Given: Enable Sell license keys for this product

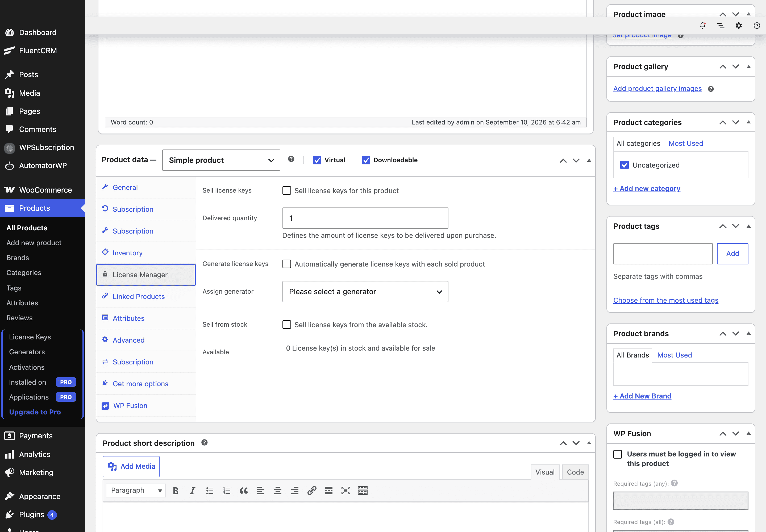Looking at the screenshot, I should (286, 190).
